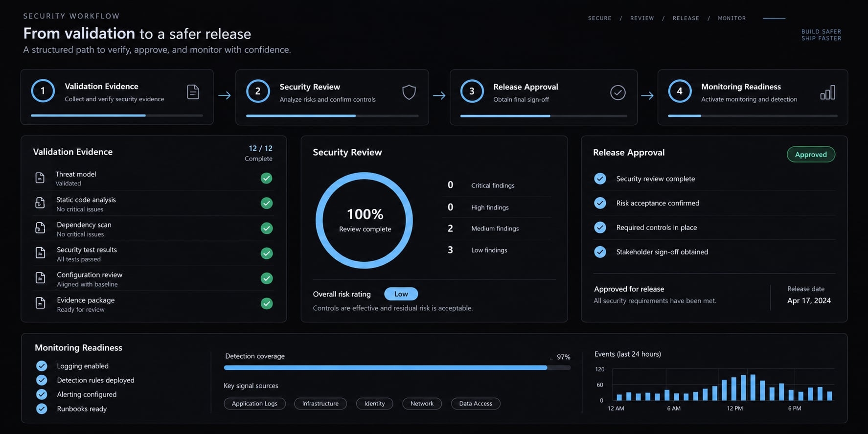This screenshot has width=868, height=434.
Task: Toggle the Security review complete checkmark
Action: [600, 179]
